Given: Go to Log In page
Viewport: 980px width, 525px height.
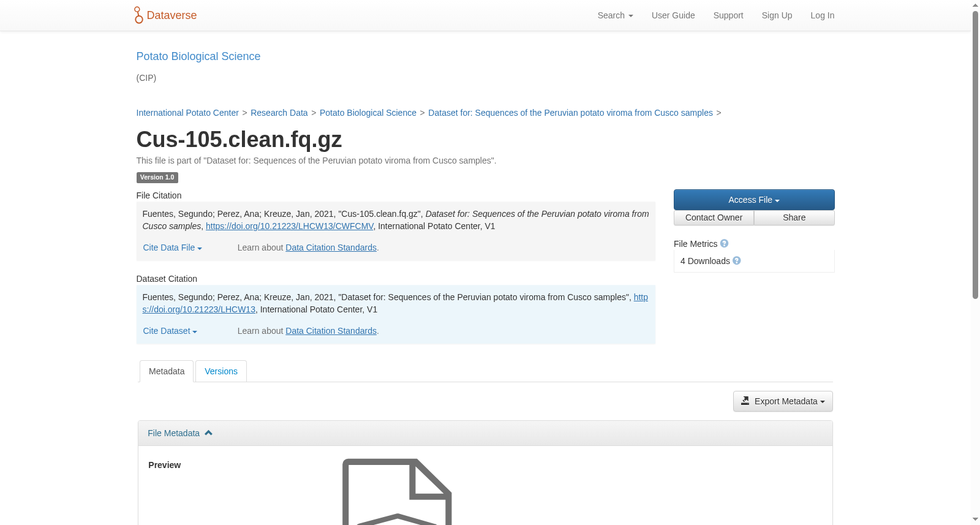Looking at the screenshot, I should pos(822,15).
